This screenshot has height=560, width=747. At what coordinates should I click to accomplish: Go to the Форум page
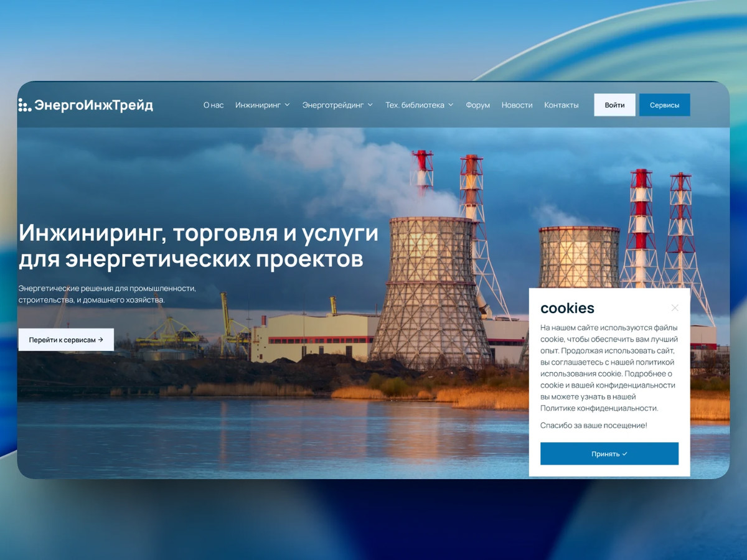[x=478, y=105]
